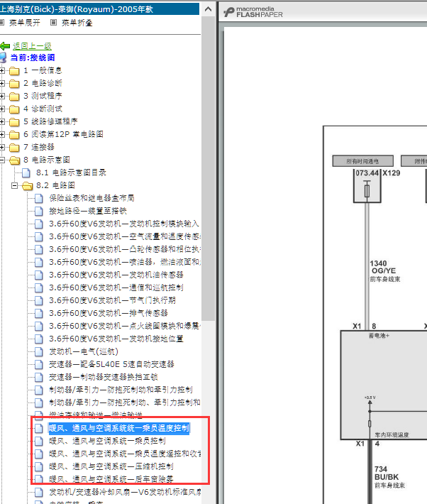Viewport: 427px width, 504px height.
Task: Click the 菜单展开 menu expand icon
Action: (x=2, y=23)
